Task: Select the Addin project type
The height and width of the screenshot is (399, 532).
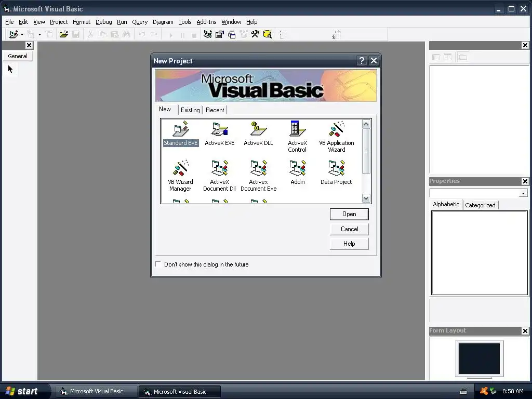Action: click(x=298, y=172)
